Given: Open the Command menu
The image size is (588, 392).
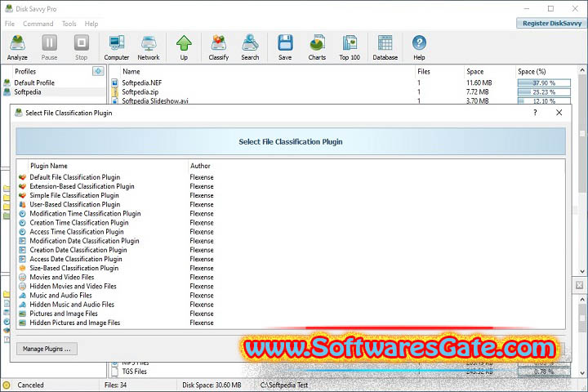Looking at the screenshot, I should 38,24.
